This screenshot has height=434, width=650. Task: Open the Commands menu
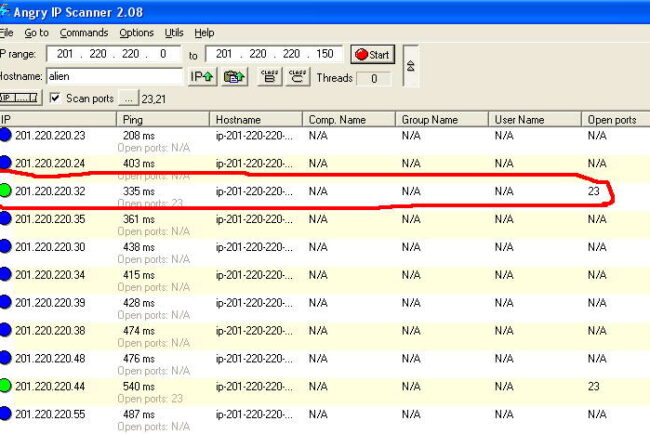83,33
